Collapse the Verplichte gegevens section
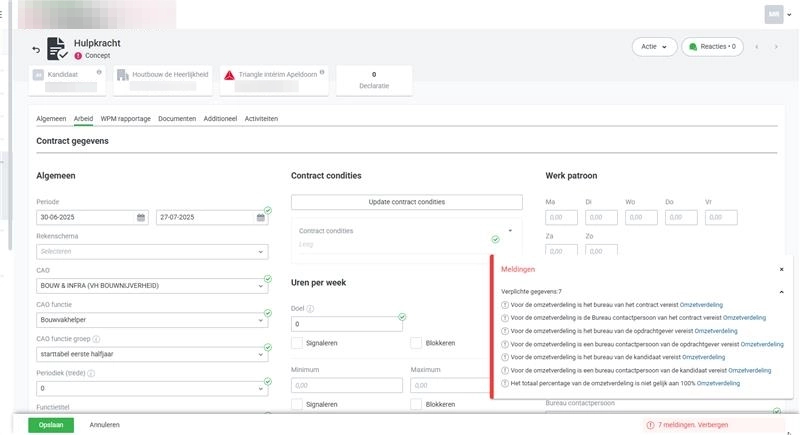 [782, 291]
